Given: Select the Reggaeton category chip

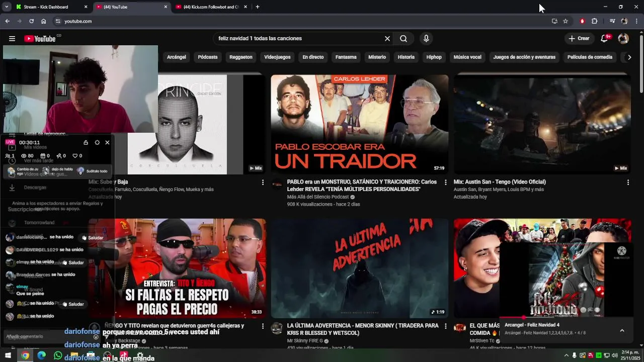Looking at the screenshot, I should [x=241, y=57].
